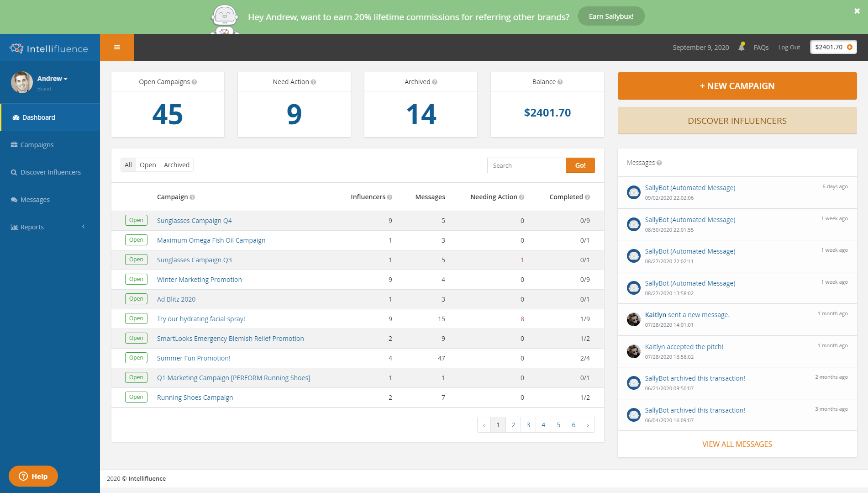Go to next page of campaigns

click(x=588, y=425)
